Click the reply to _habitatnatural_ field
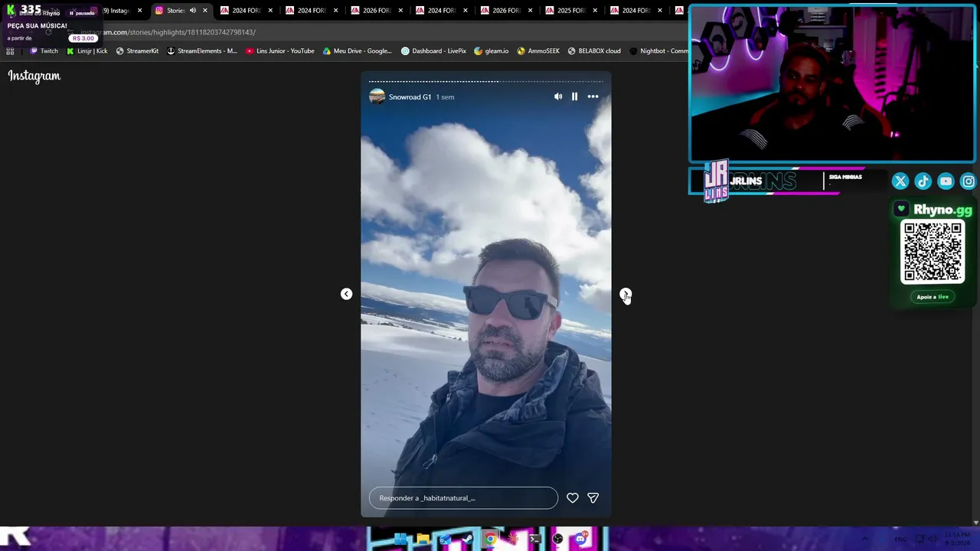The image size is (980, 551). [x=463, y=498]
